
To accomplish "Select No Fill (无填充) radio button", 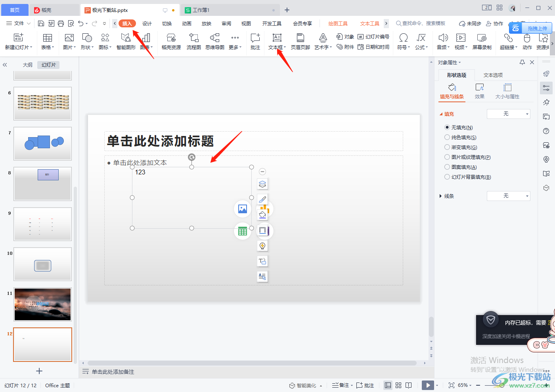I will click(x=447, y=127).
